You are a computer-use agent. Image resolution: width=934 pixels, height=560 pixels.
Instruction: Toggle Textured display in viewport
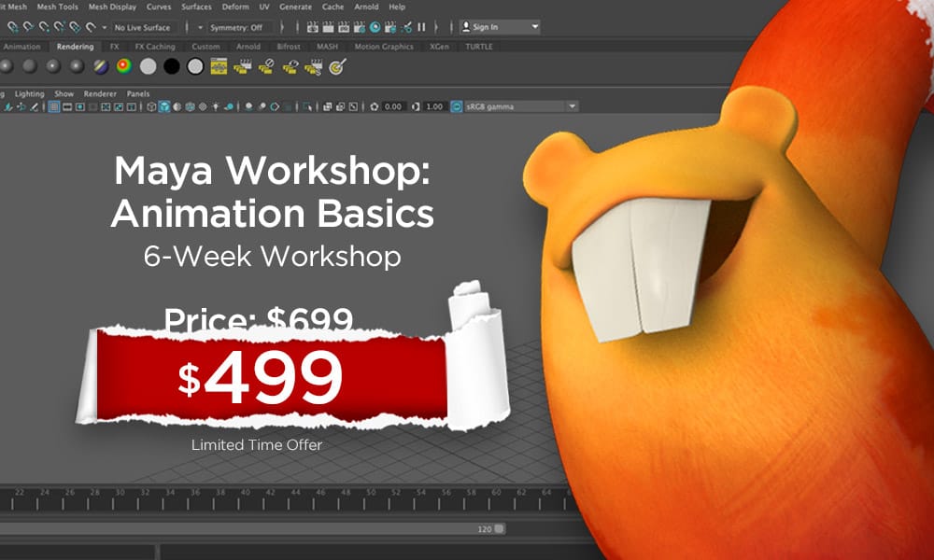point(203,106)
